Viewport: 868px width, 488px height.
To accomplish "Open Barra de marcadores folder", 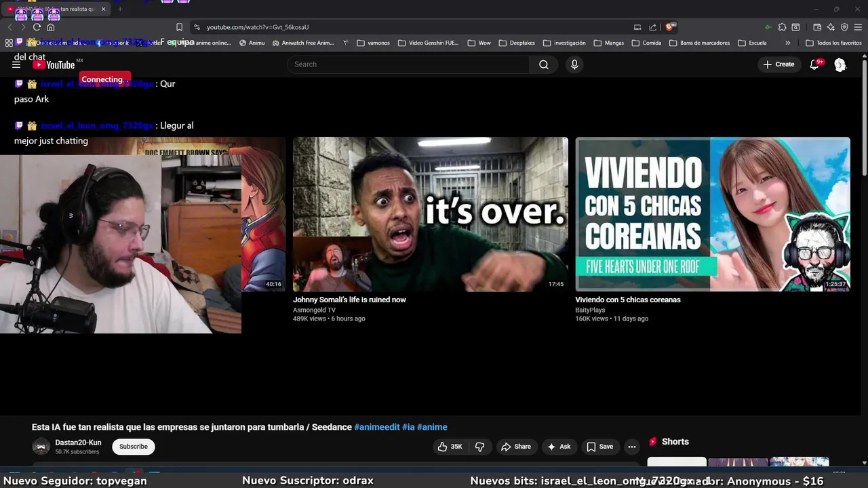I will (x=699, y=43).
